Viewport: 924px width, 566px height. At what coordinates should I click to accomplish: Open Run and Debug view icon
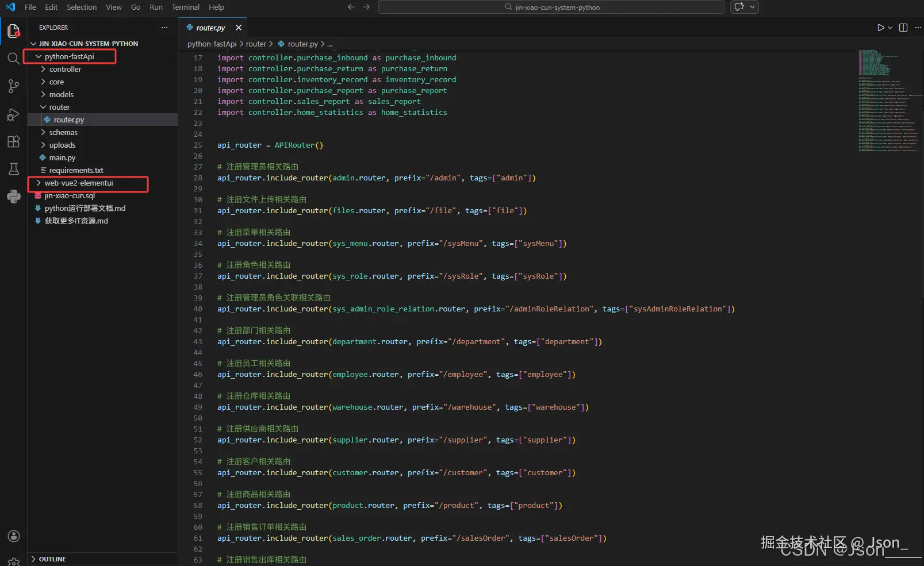(13, 114)
